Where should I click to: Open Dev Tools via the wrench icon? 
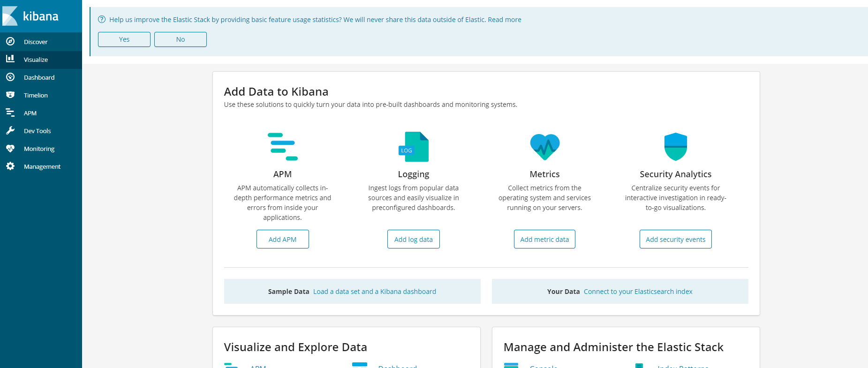[x=10, y=130]
